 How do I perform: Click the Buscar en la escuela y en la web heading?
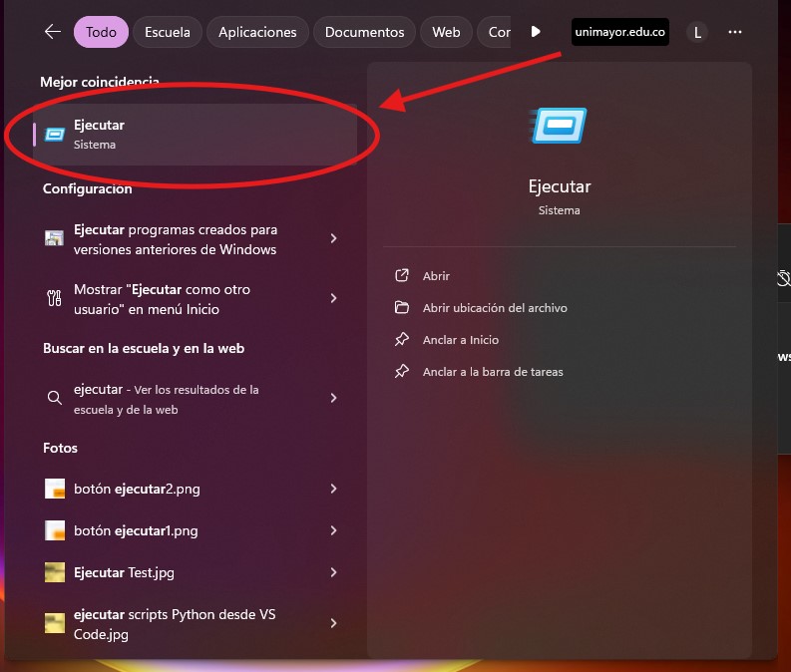point(144,348)
